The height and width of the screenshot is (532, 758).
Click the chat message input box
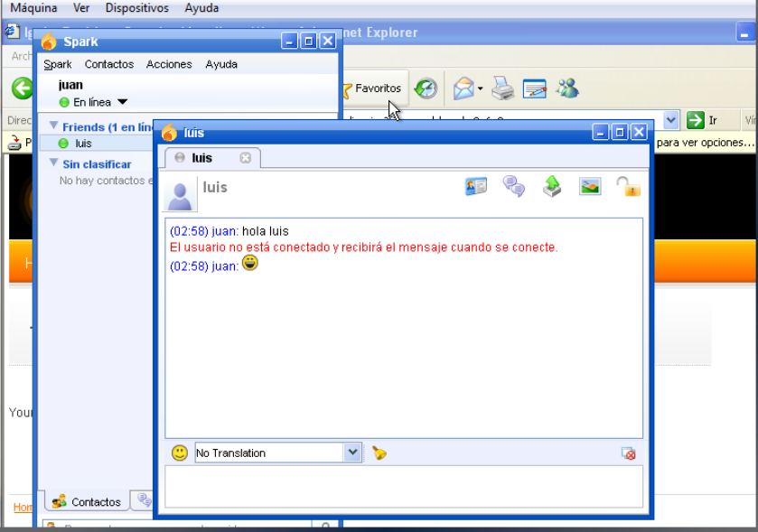pyautogui.click(x=404, y=487)
